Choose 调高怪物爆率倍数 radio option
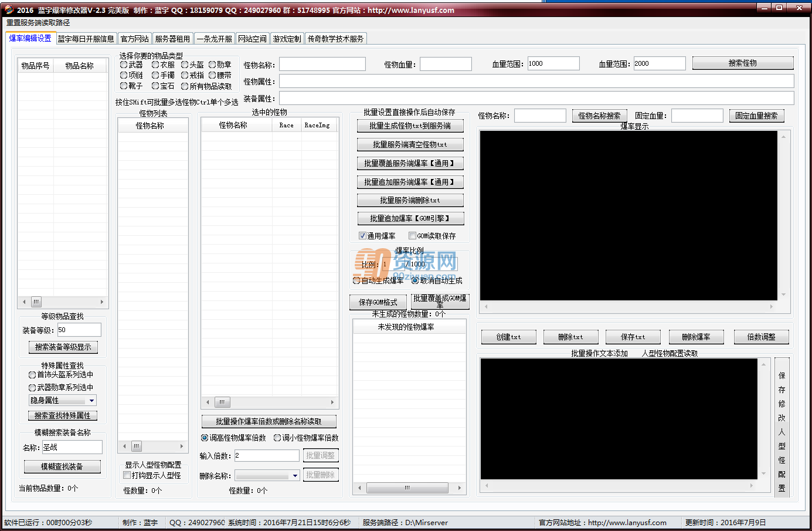Viewport: 812px width, 531px height. [205, 438]
